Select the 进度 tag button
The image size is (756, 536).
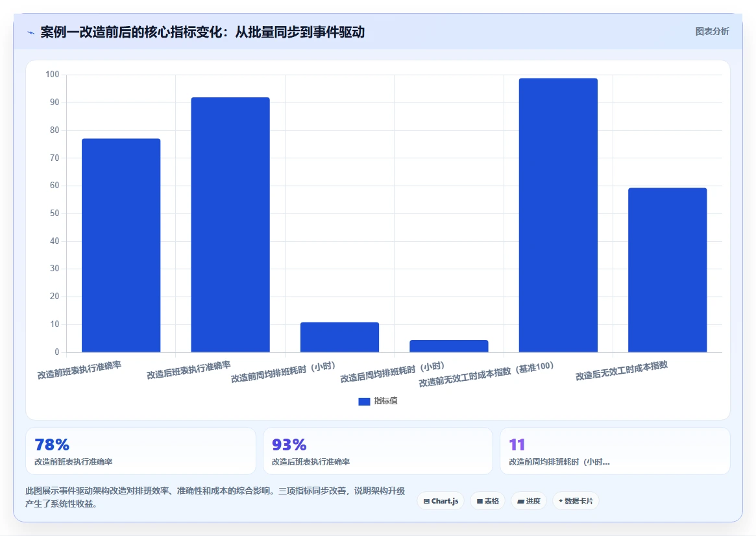coord(529,501)
